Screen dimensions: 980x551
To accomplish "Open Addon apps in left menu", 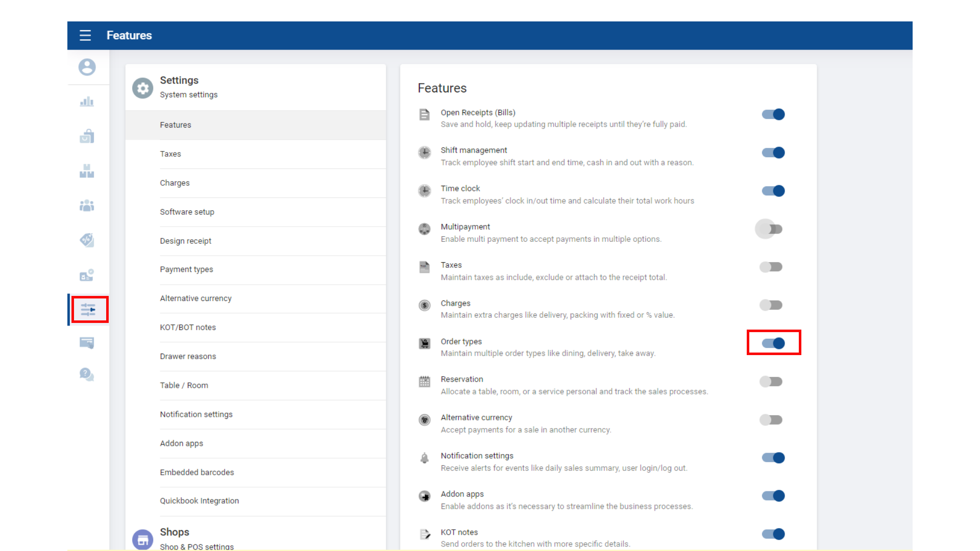I will coord(256,444).
